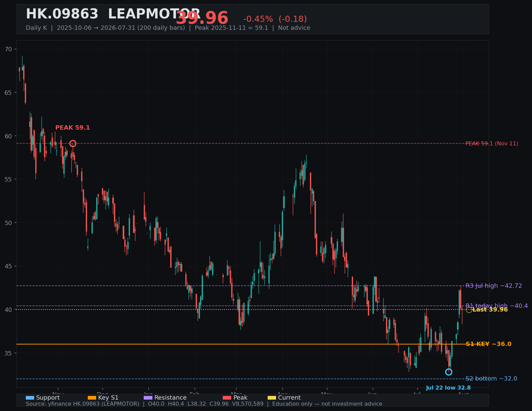Image resolution: width=532 pixels, height=411 pixels.
Task: Click the 60 tick on the price axis
Action: [8, 136]
